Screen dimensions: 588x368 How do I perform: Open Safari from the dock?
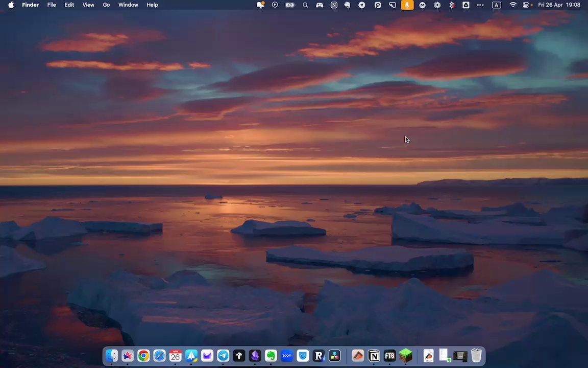[159, 356]
